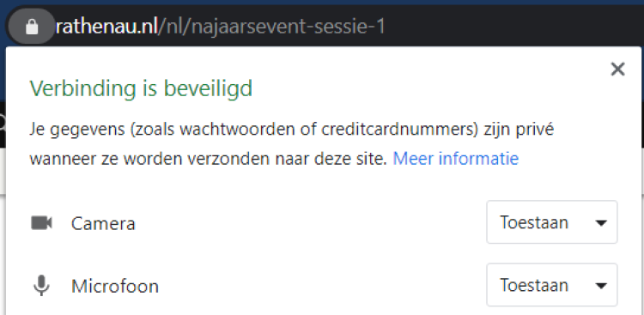Viewport: 644px width, 315px height.
Task: Click the arrow in Microfoon dropdown
Action: pos(601,286)
